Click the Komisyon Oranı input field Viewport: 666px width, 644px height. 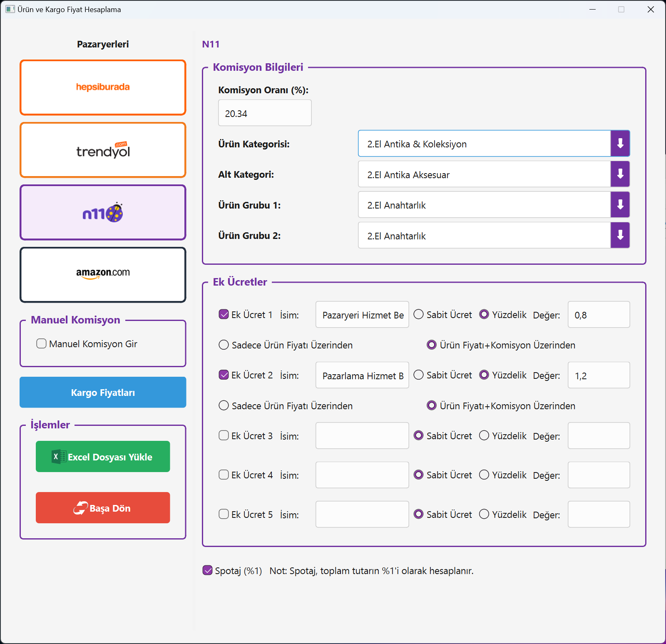[x=265, y=113]
